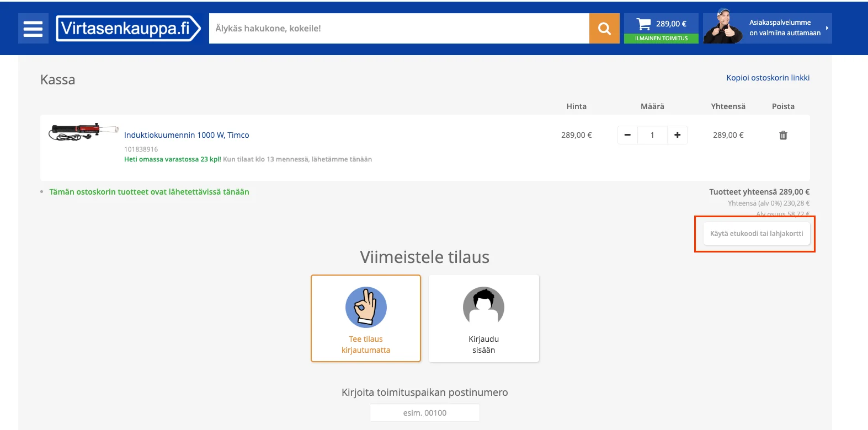
Task: Remove the item with the trash icon
Action: click(x=783, y=135)
